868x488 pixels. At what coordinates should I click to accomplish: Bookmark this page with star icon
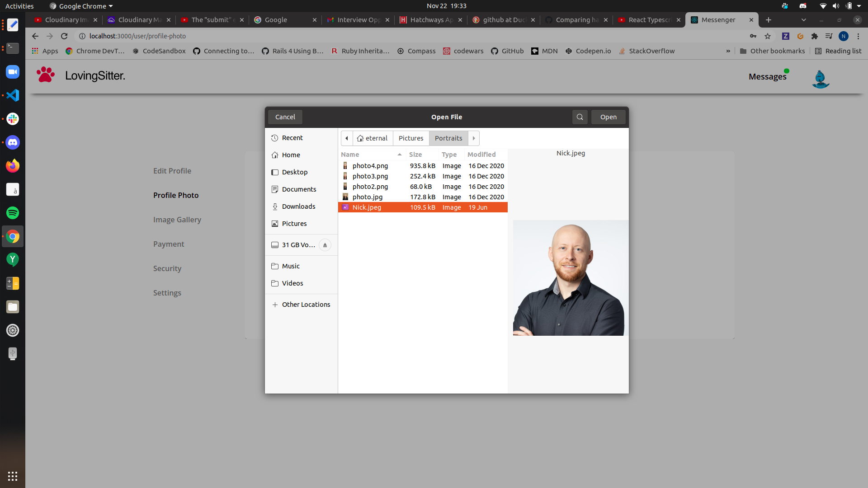[x=768, y=36]
